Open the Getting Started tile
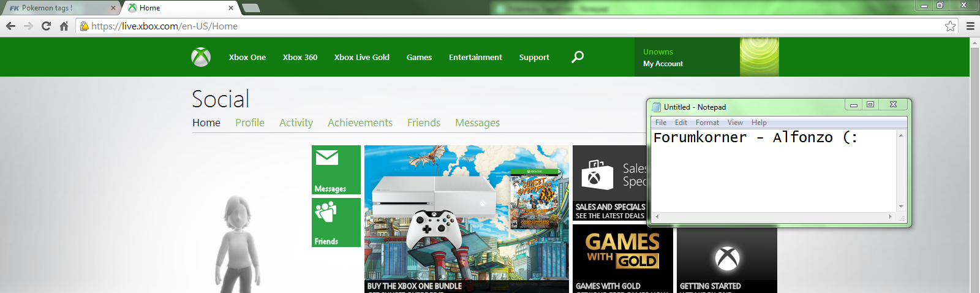The height and width of the screenshot is (293, 980). (727, 260)
